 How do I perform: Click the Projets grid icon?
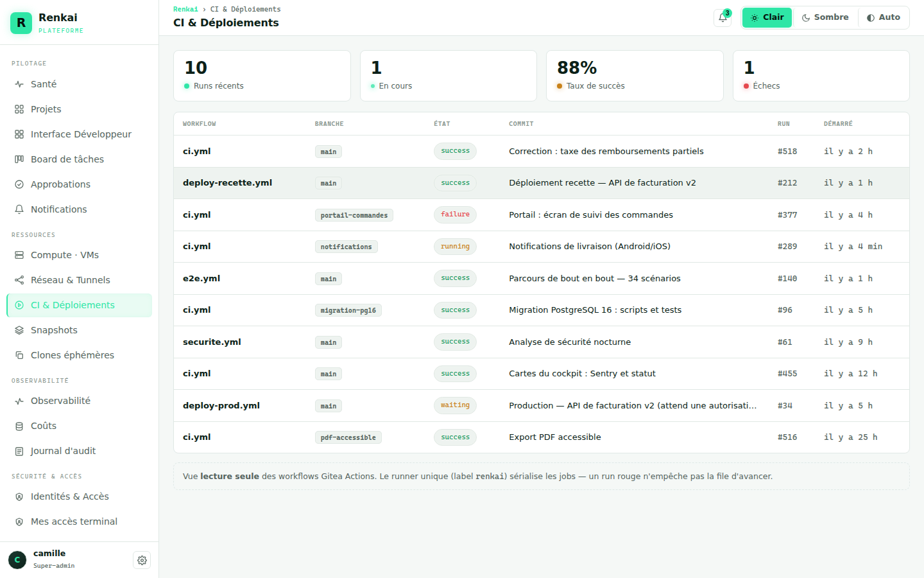(x=19, y=109)
